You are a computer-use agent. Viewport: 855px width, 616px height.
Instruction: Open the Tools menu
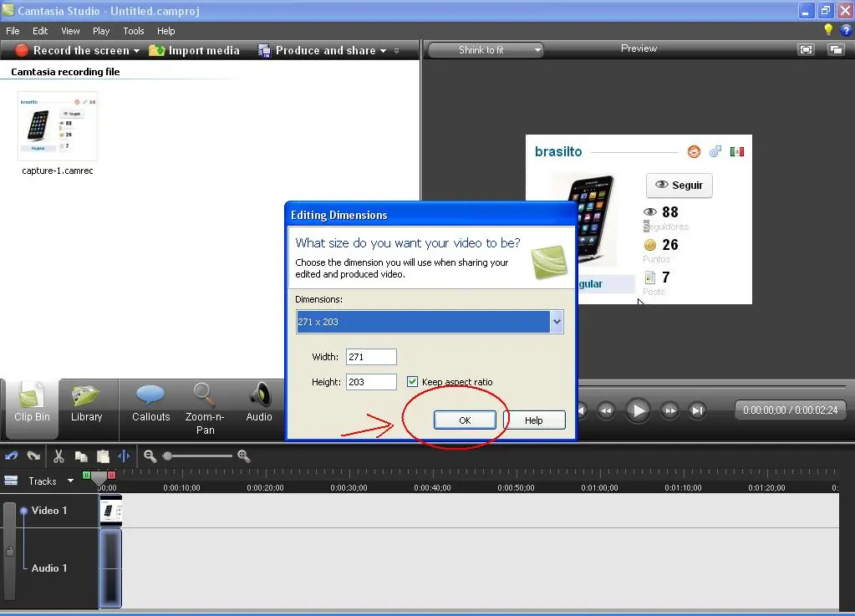[x=134, y=31]
